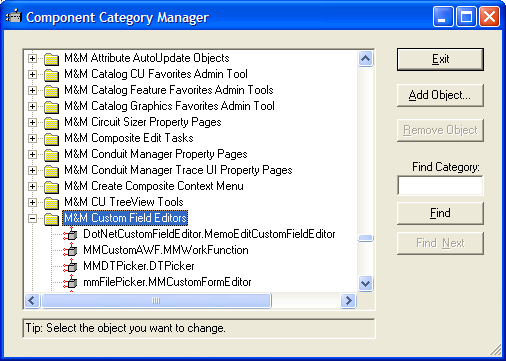Click the Add Object button

(x=440, y=95)
